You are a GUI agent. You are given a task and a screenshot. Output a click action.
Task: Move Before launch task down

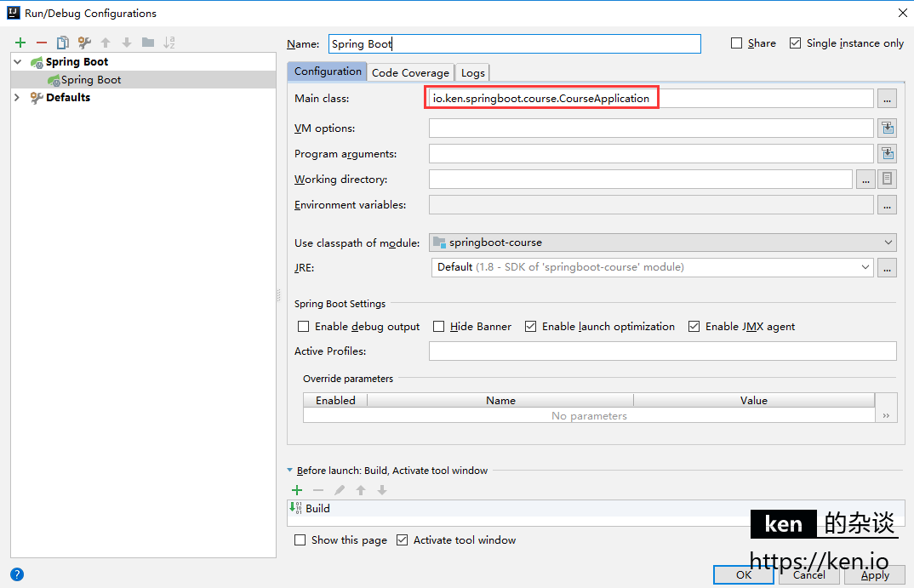[x=382, y=490]
